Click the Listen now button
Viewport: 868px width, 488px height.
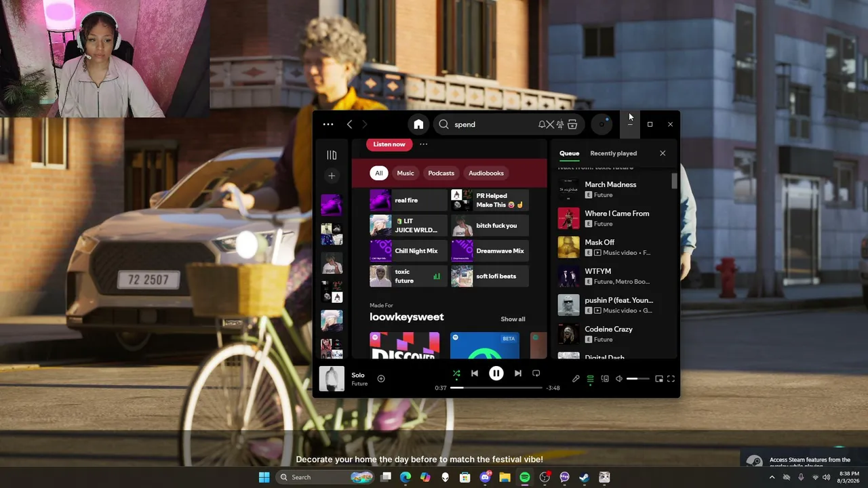pos(389,144)
